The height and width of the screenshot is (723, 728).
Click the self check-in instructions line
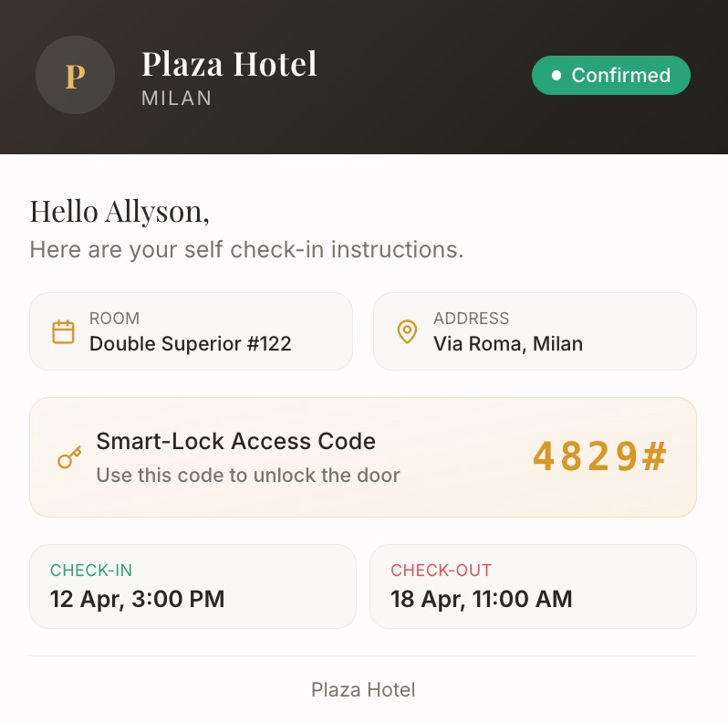[246, 249]
